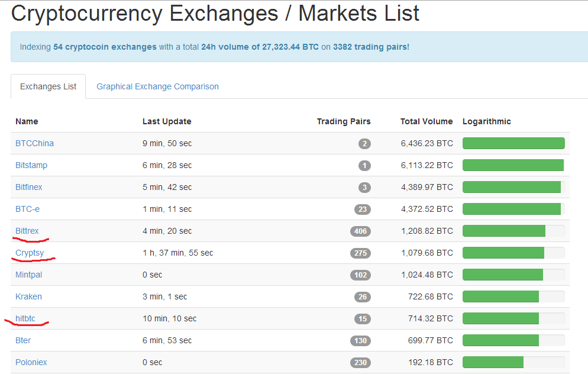Click BTCChina's logarithmic volume bar
The image size is (588, 374).
coord(513,143)
